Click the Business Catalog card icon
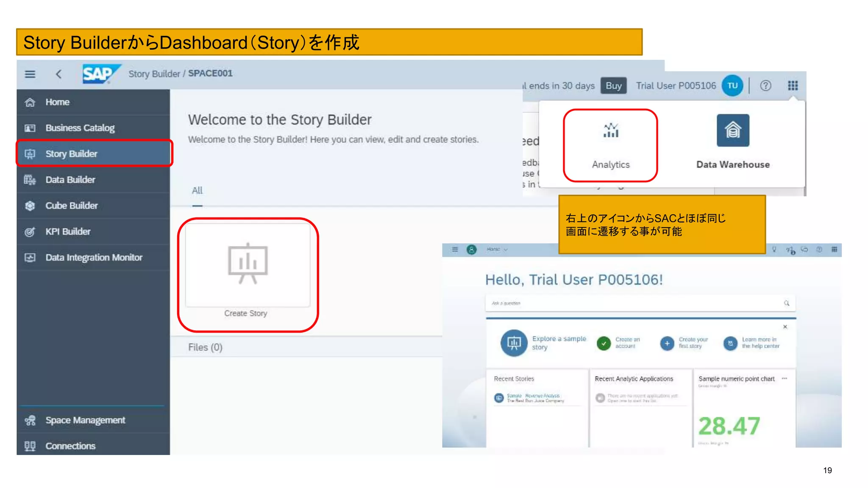868x488 pixels. point(30,128)
